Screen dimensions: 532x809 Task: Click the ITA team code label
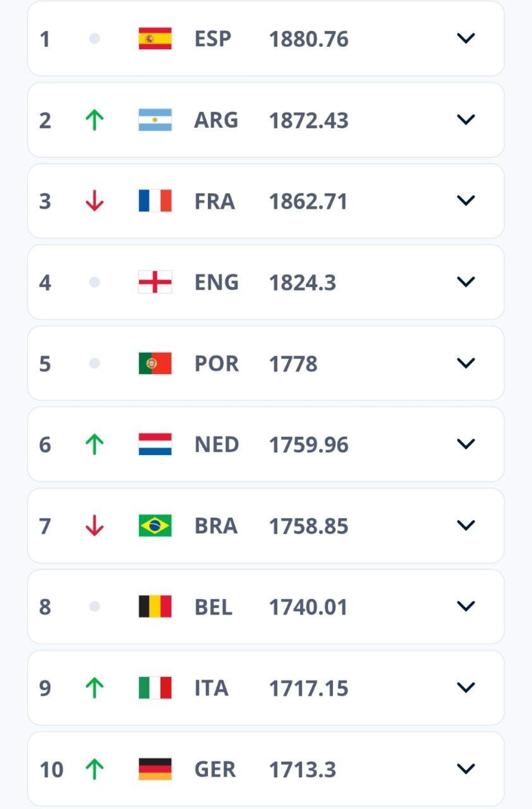click(211, 688)
